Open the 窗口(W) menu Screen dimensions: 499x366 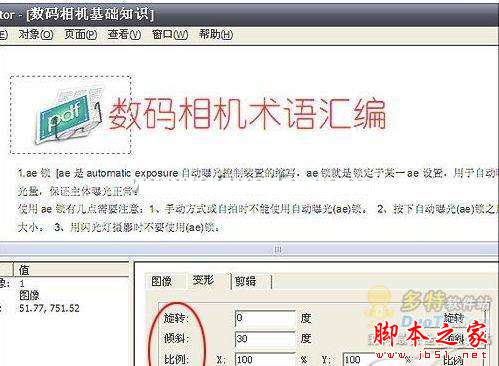click(x=170, y=34)
